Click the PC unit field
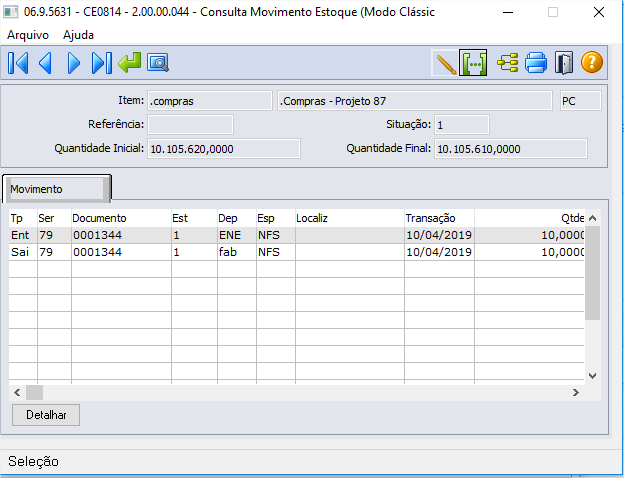This screenshot has width=624, height=478. click(x=581, y=101)
